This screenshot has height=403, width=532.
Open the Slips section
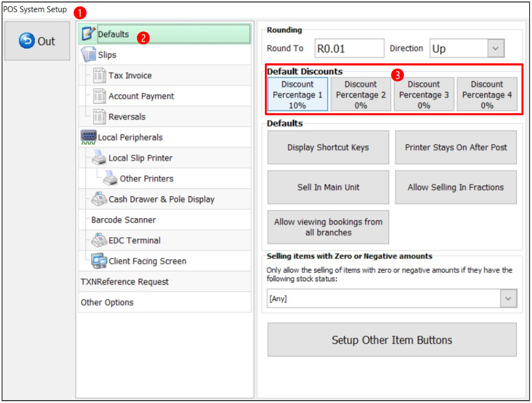click(165, 55)
